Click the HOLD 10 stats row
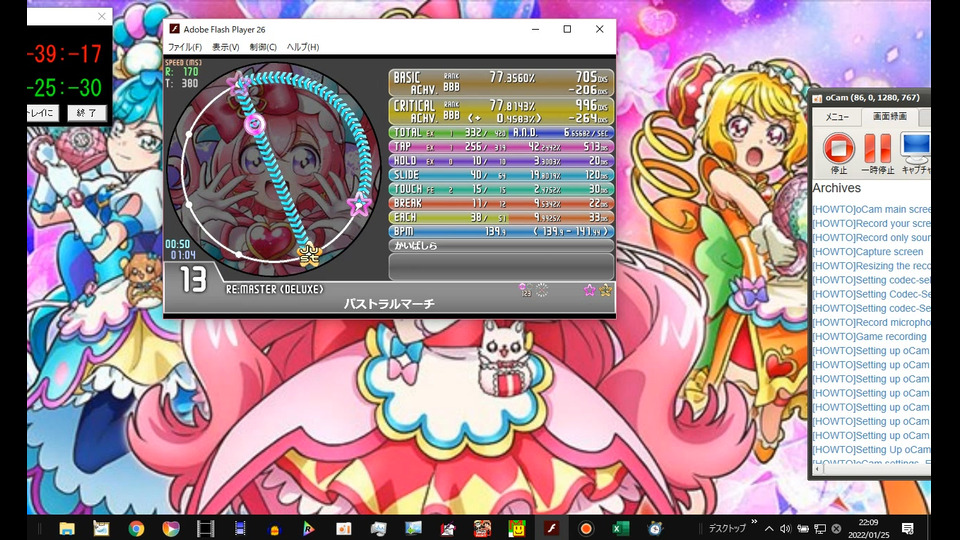Screen dimensions: 960x540 [501, 160]
